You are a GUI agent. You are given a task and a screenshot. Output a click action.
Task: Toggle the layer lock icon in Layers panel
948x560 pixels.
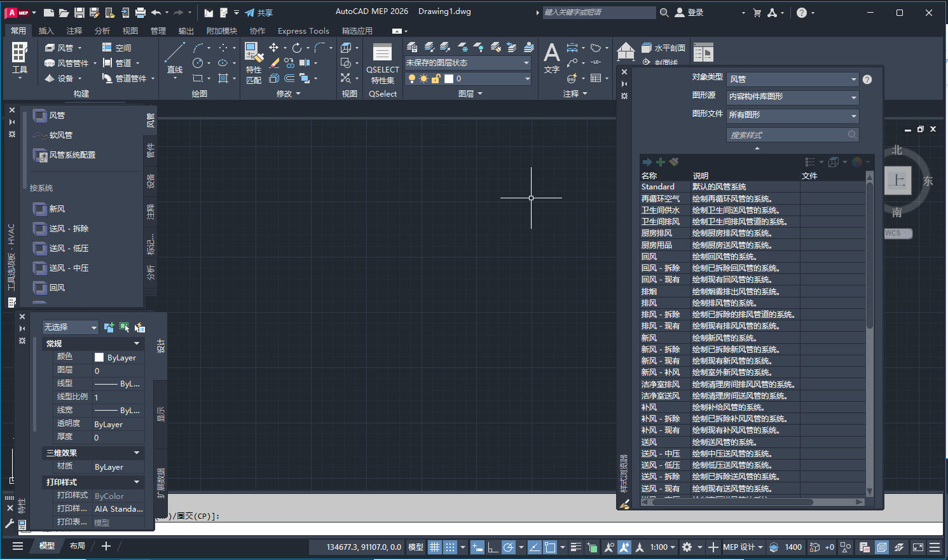coord(437,77)
